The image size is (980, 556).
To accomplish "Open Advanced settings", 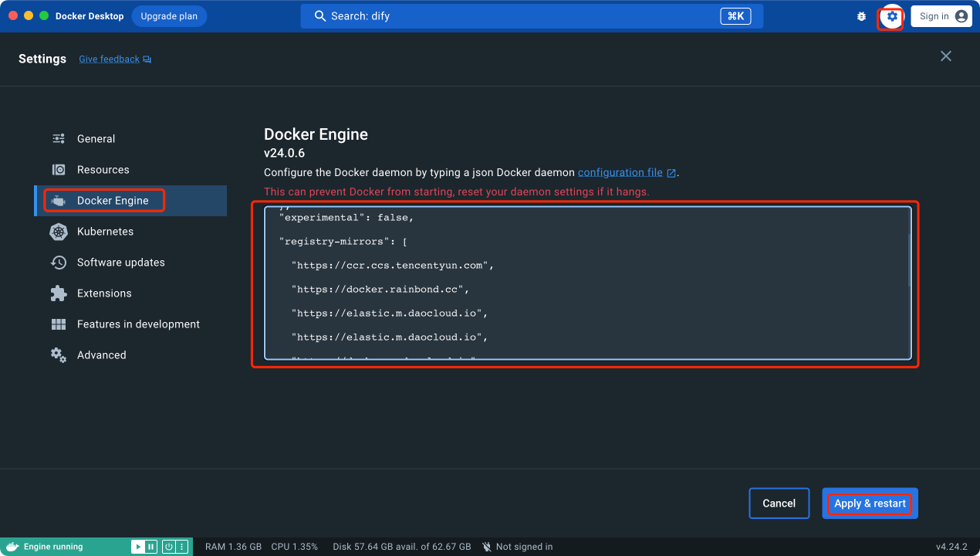I will click(130, 355).
